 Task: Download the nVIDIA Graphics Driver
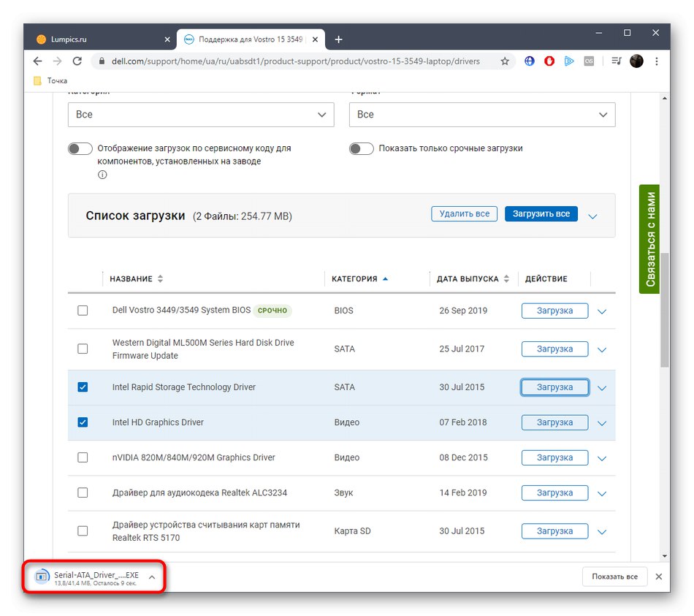pos(554,457)
